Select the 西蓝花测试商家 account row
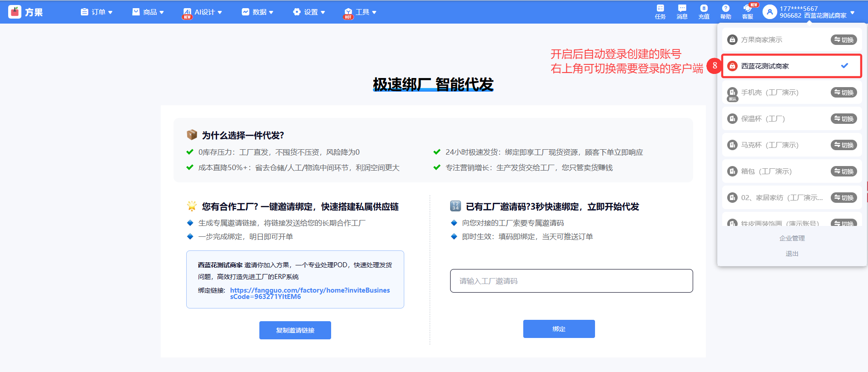The image size is (868, 372). click(x=792, y=66)
